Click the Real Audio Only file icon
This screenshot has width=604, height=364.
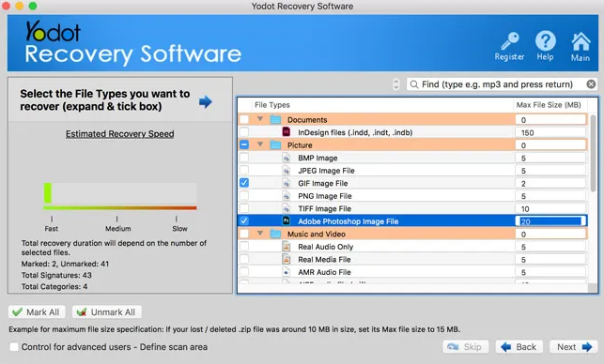[287, 247]
